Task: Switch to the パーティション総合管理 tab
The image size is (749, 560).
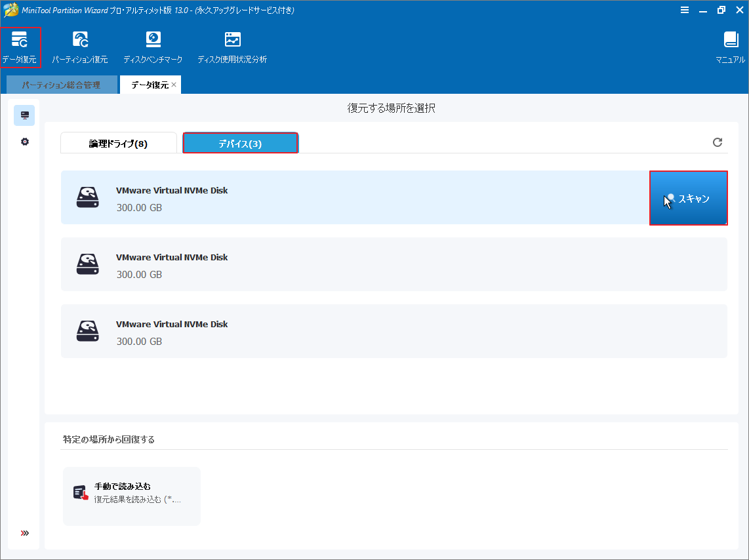Action: [61, 84]
